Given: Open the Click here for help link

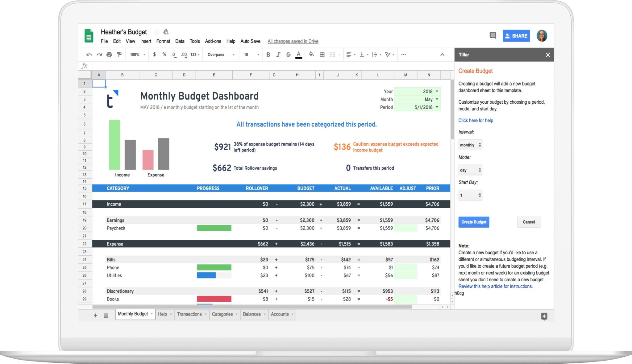Looking at the screenshot, I should pos(476,120).
